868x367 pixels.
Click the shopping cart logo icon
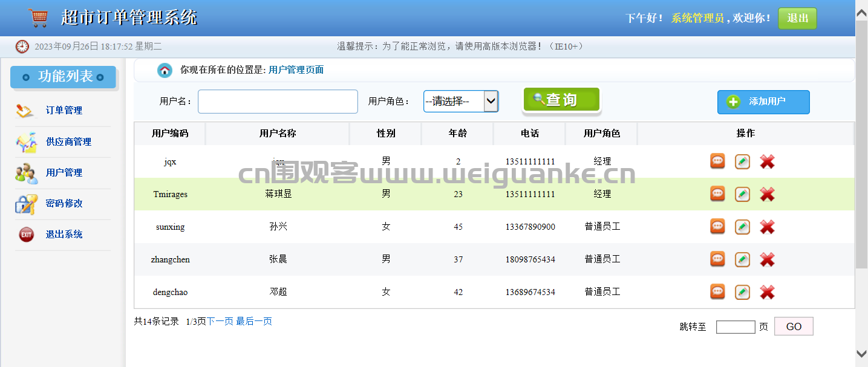[38, 18]
